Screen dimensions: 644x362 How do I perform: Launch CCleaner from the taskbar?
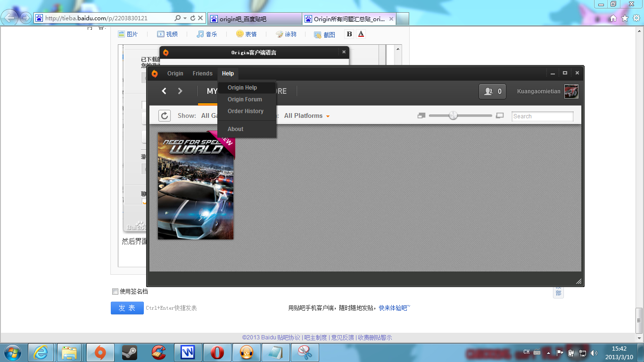point(159,353)
